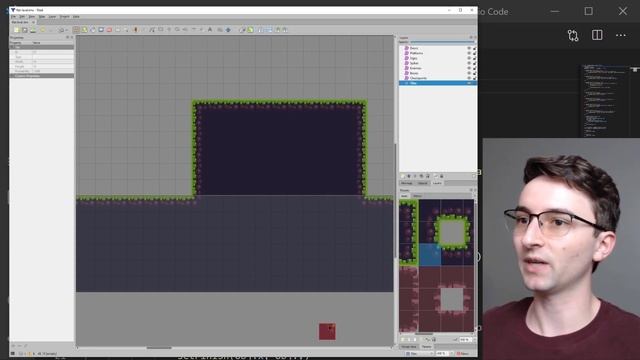The height and width of the screenshot is (360, 640).
Task: Click the New Layer icon below layers list
Action: point(402,176)
